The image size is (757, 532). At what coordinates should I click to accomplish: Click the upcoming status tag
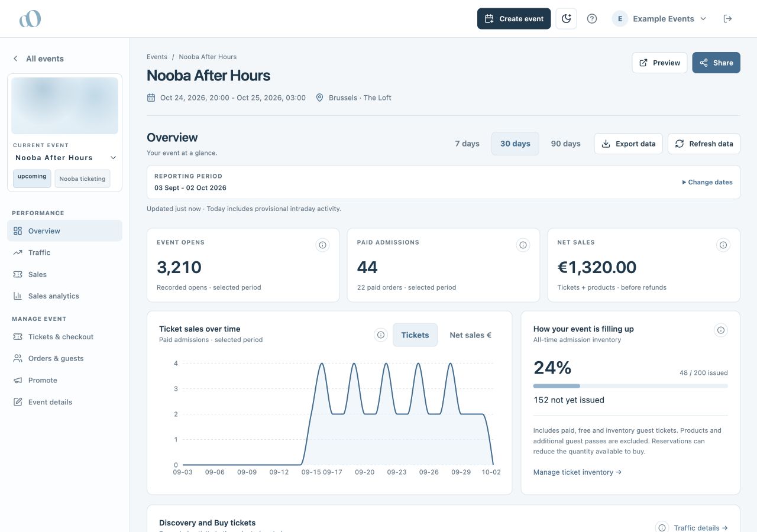(x=32, y=179)
